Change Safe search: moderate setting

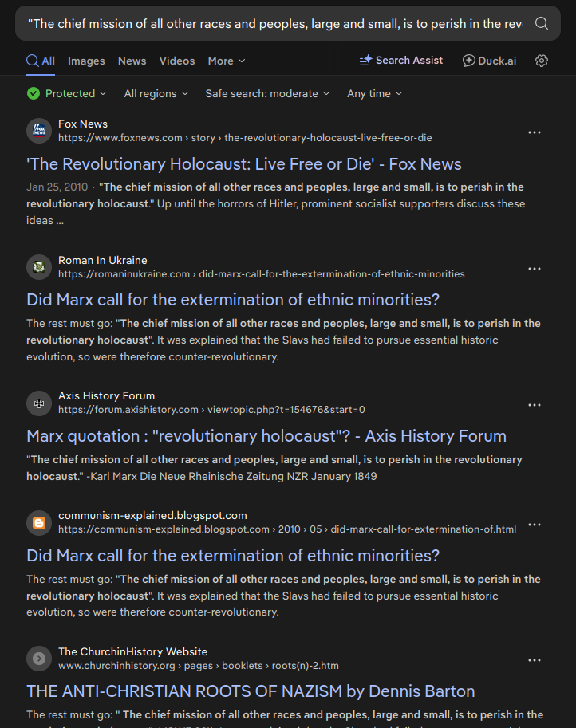click(x=267, y=93)
